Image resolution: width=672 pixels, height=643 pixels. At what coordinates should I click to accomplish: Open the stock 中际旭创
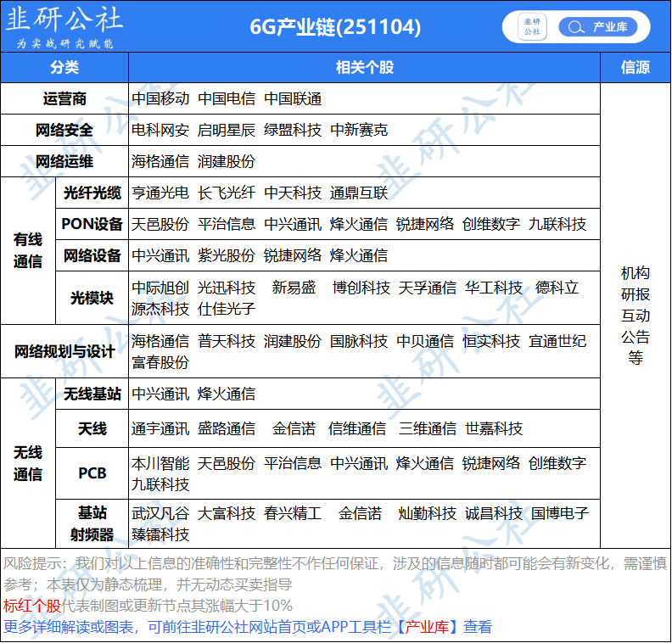[x=160, y=288]
